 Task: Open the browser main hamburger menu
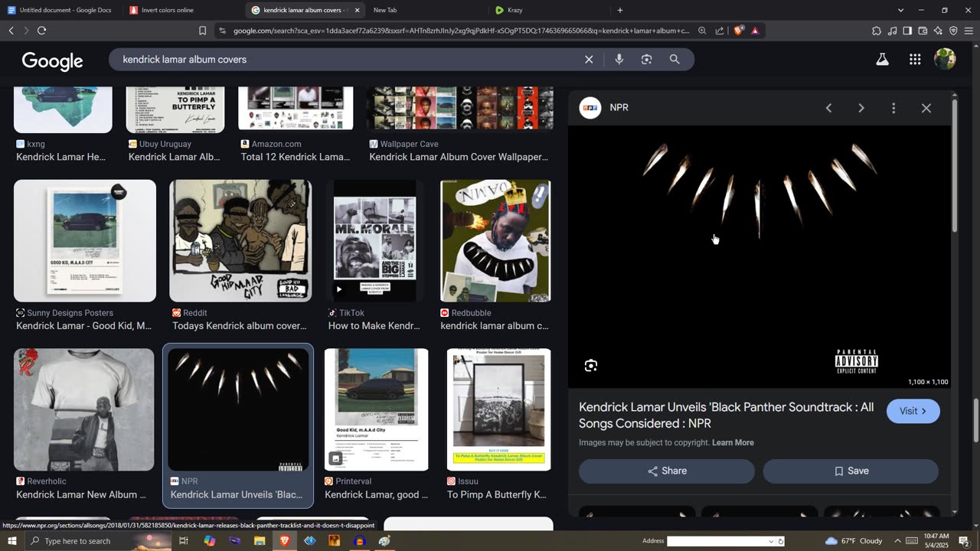[969, 31]
